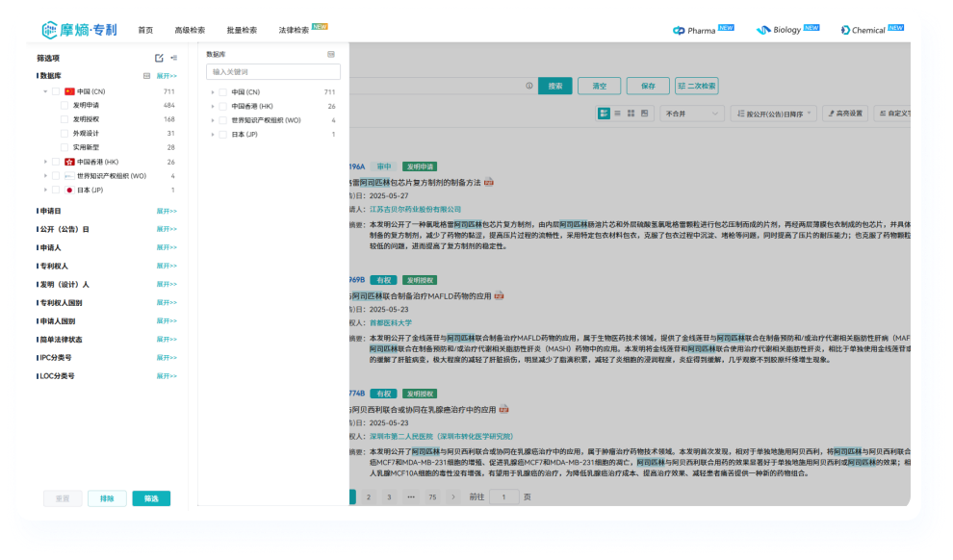Click the 前往 page number field
The image size is (953, 560).
[x=503, y=496]
